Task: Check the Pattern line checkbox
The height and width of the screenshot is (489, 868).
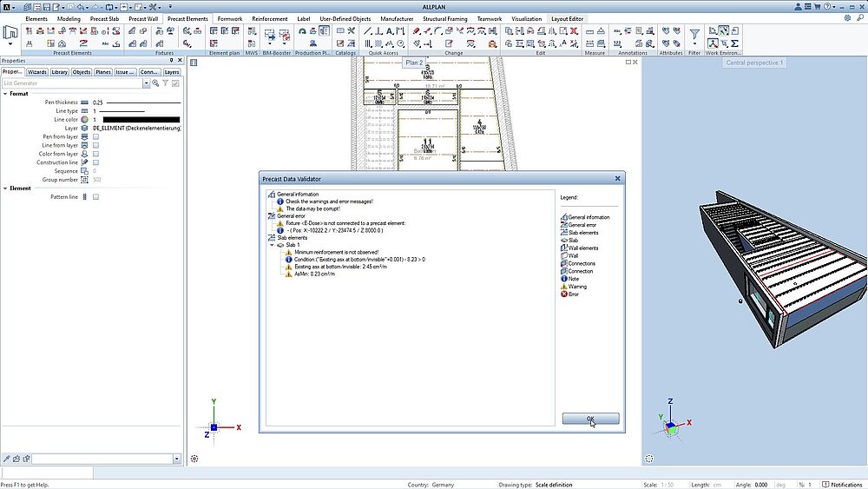Action: click(x=95, y=197)
